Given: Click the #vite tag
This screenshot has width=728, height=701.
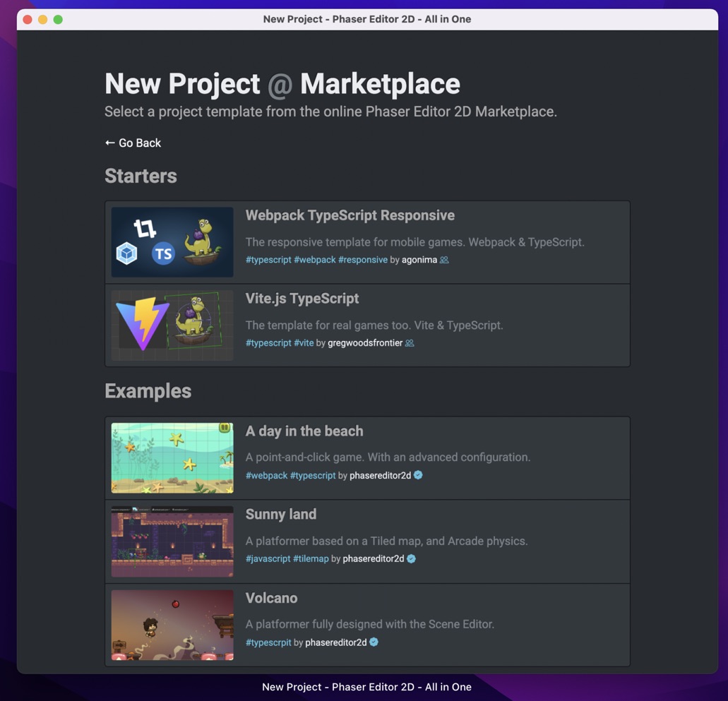Looking at the screenshot, I should click(x=304, y=343).
